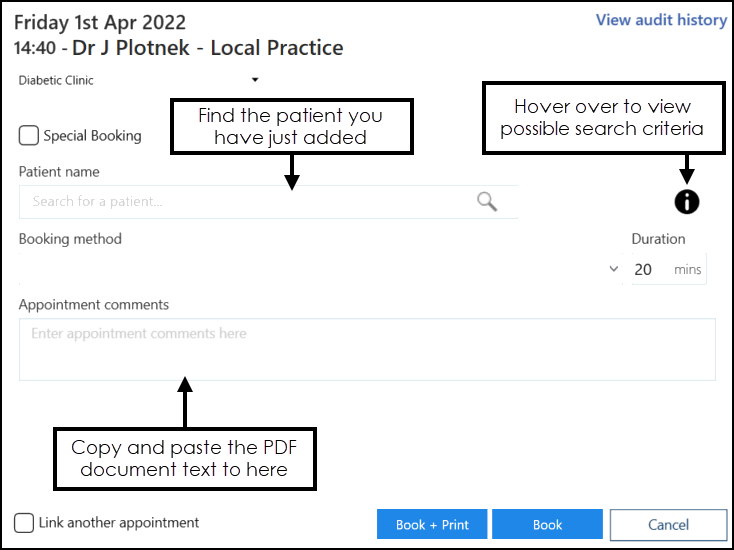The width and height of the screenshot is (734, 550).
Task: Expand the Booking method chevron
Action: (614, 269)
